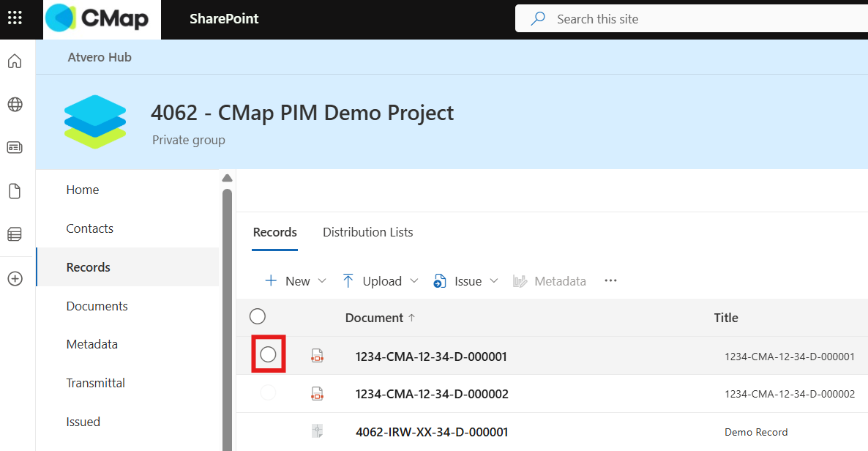Screen dimensions: 868x451
Task: Open the News icon in left rail
Action: tap(15, 147)
